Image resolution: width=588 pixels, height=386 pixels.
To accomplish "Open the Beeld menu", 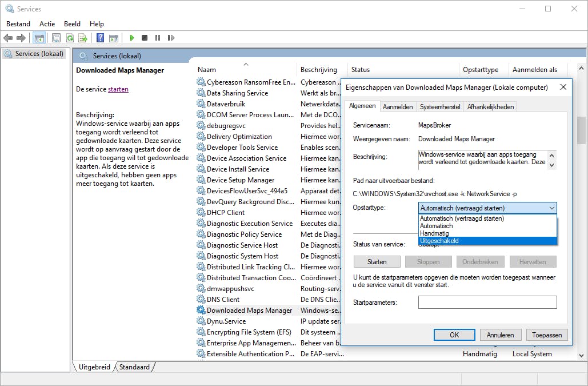I will pyautogui.click(x=72, y=24).
